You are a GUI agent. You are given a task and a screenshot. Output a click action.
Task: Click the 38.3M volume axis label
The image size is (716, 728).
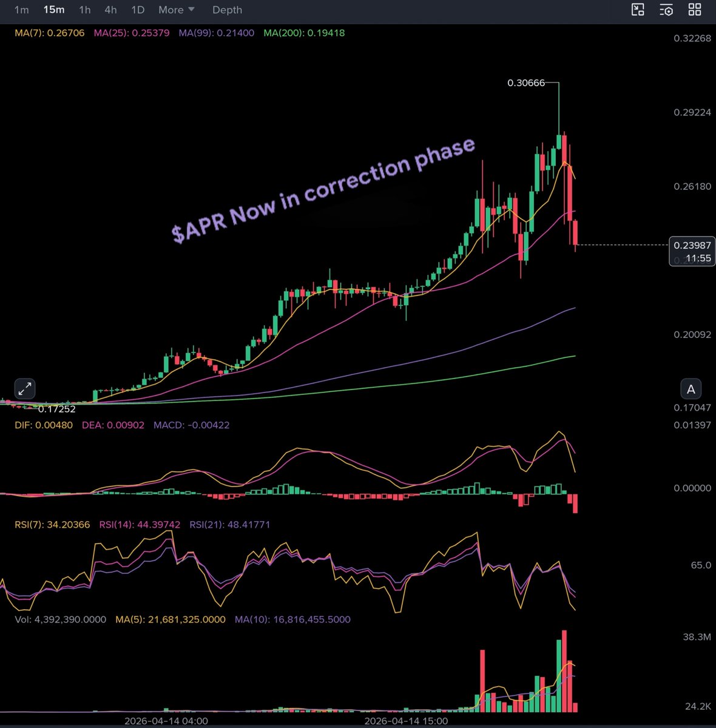(697, 637)
